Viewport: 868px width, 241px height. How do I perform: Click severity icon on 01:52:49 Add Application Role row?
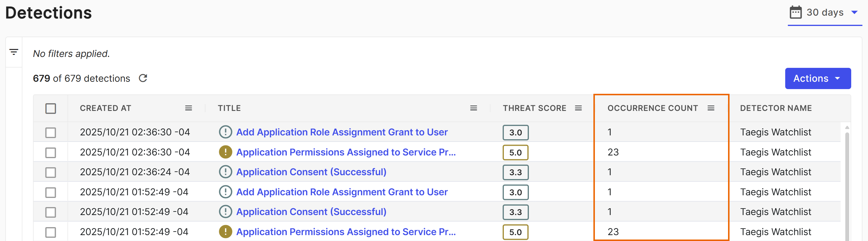pyautogui.click(x=225, y=192)
